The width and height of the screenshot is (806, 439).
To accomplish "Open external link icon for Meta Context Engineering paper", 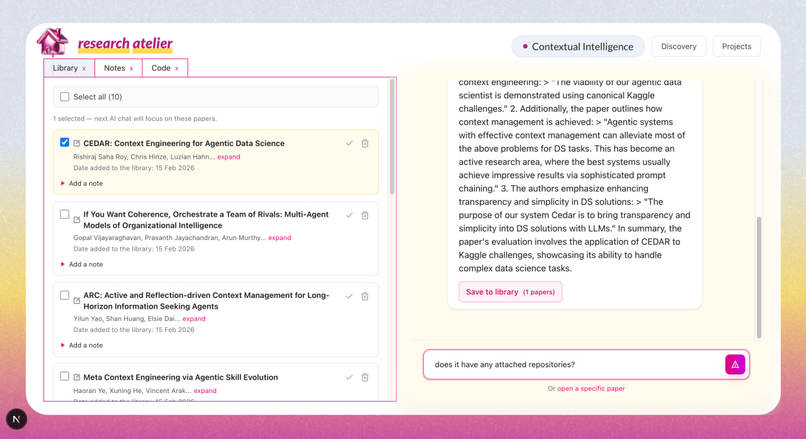I will [x=77, y=377].
